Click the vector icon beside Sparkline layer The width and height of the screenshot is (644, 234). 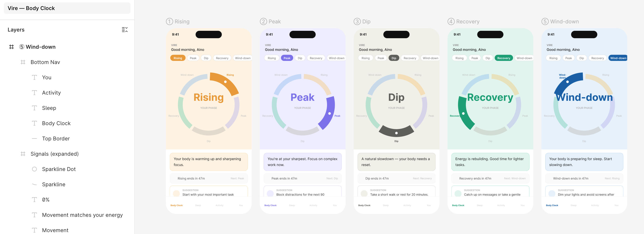(34, 184)
